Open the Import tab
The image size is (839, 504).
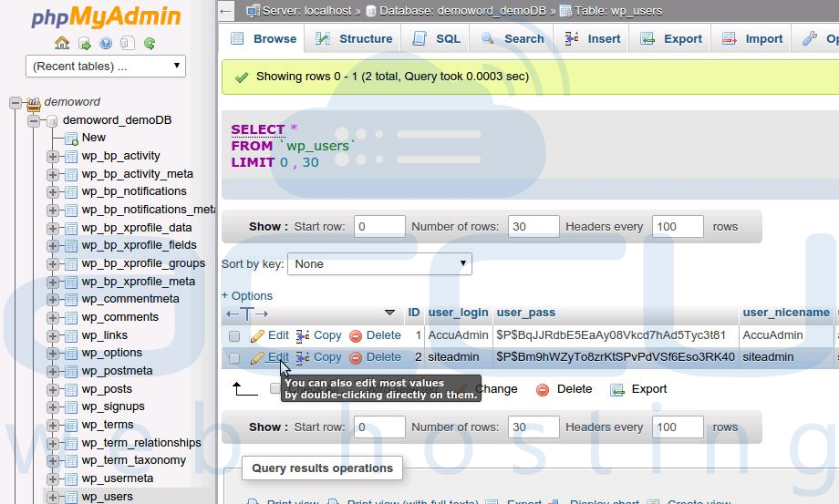pyautogui.click(x=752, y=39)
